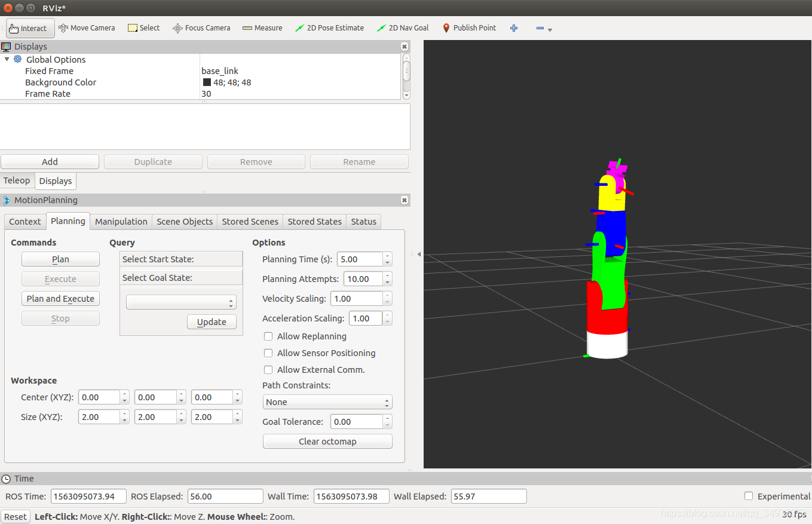Image resolution: width=812 pixels, height=524 pixels.
Task: Activate the Focus Camera tool
Action: [x=201, y=28]
